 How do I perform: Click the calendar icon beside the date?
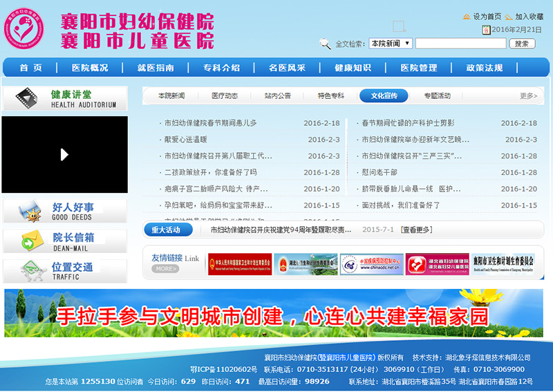486,30
